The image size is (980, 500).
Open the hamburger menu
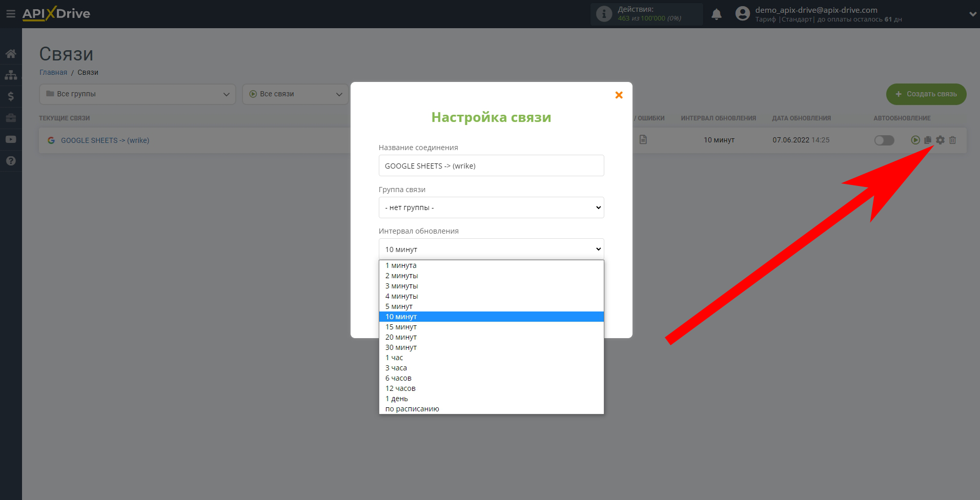(x=11, y=14)
